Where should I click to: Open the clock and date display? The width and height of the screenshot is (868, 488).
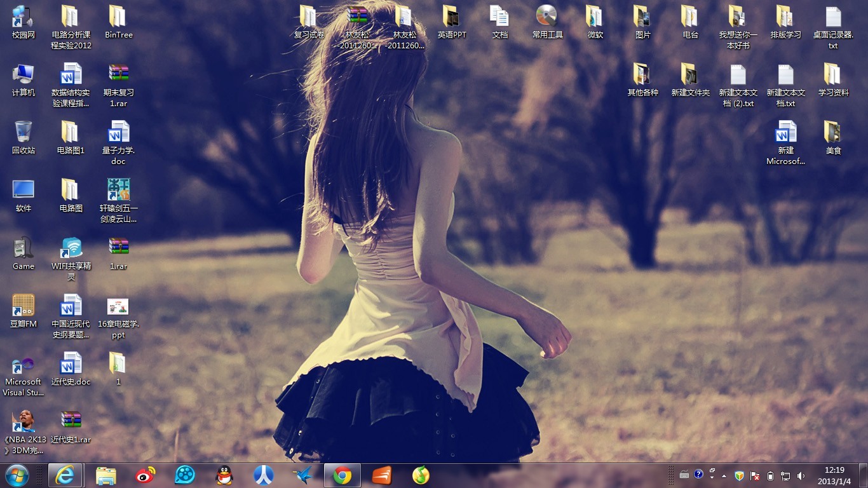point(834,475)
